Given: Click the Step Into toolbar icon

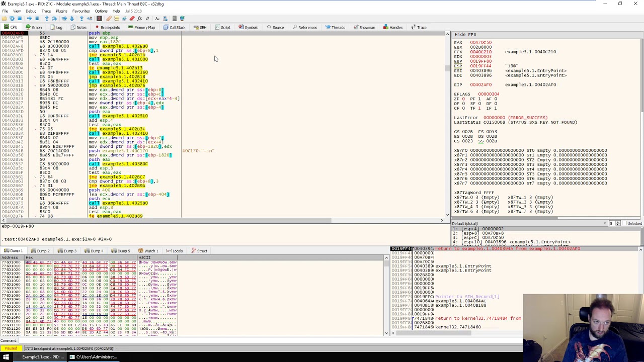Looking at the screenshot, I should coord(47,18).
